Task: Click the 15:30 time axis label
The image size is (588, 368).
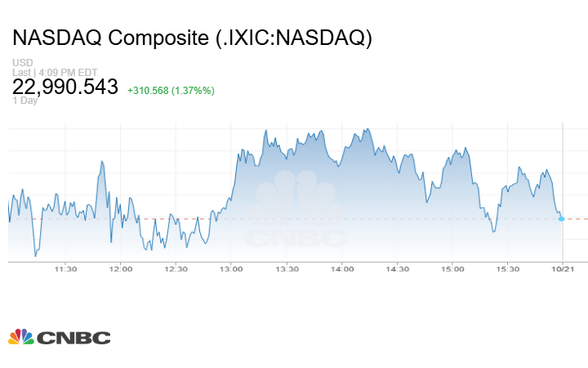Action: [508, 269]
